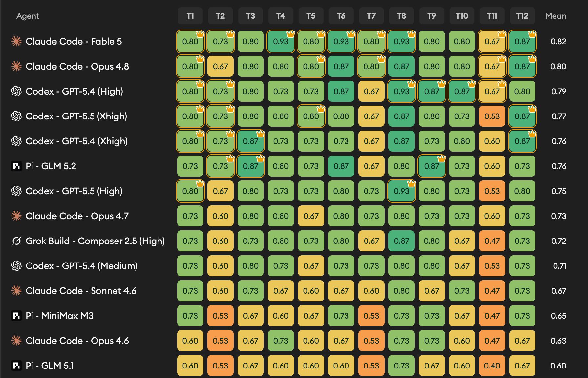This screenshot has height=378, width=588.
Task: Click Sonnet 4.6 T8 score 0.80
Action: coord(402,291)
